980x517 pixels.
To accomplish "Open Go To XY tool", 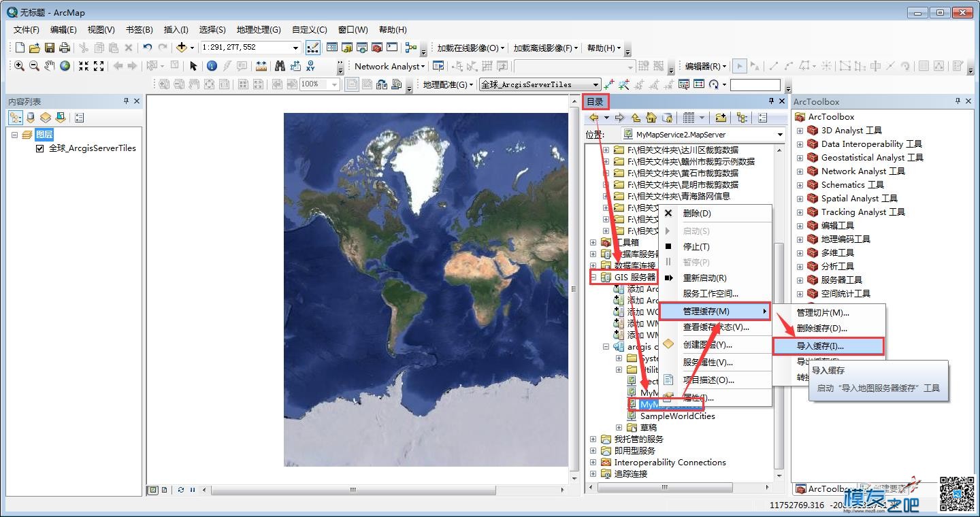I will click(311, 66).
